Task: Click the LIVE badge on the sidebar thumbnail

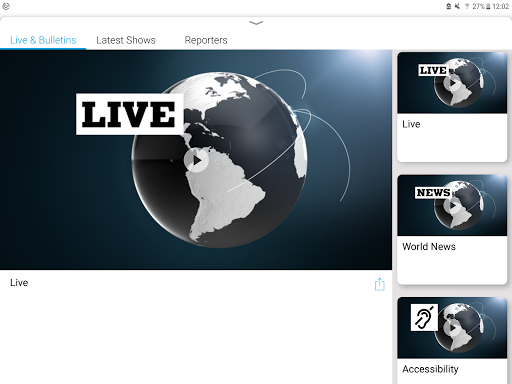Action: coord(433,70)
